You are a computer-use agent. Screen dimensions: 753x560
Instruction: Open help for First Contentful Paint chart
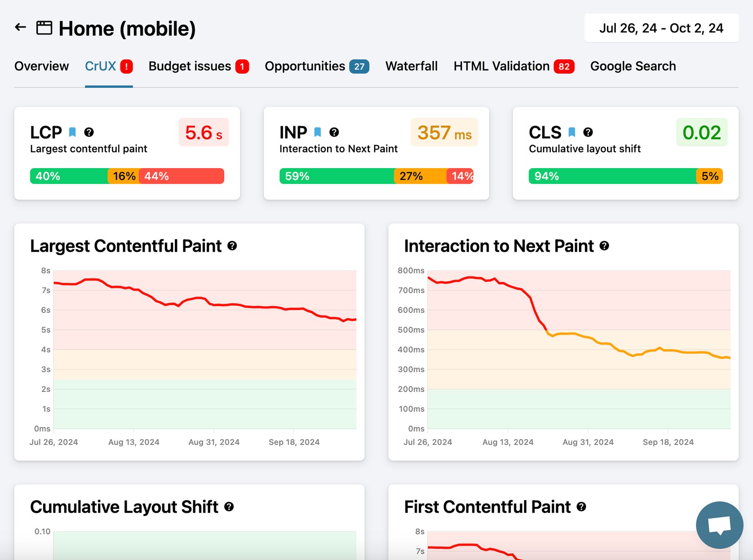pyautogui.click(x=581, y=507)
